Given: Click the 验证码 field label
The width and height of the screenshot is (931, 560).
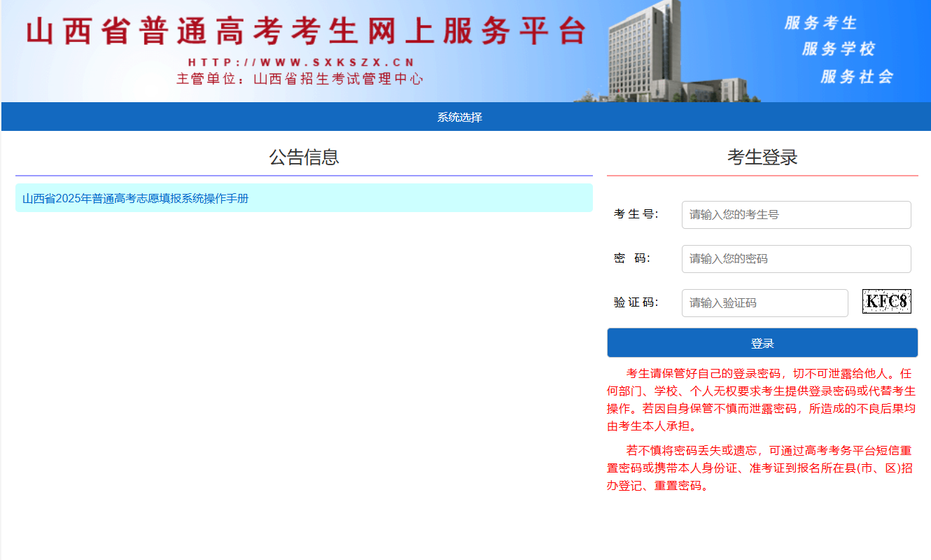Looking at the screenshot, I should 636,302.
